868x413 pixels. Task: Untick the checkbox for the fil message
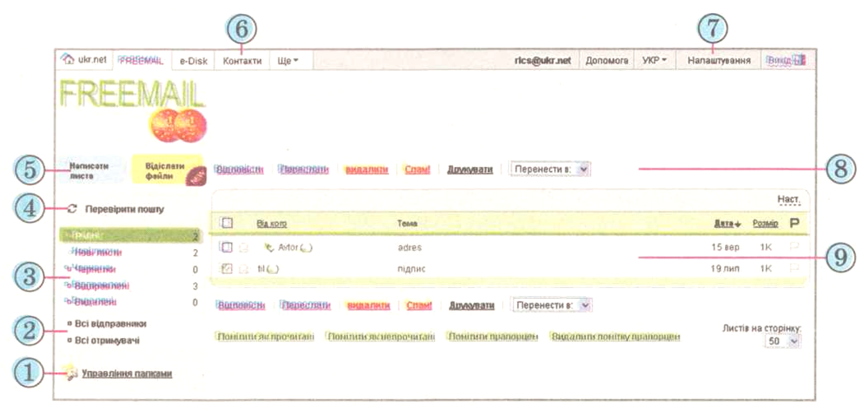pos(226,269)
